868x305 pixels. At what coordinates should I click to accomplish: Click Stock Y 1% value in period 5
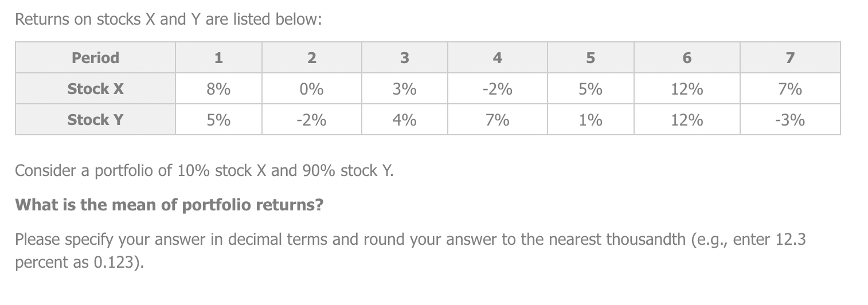click(x=590, y=120)
